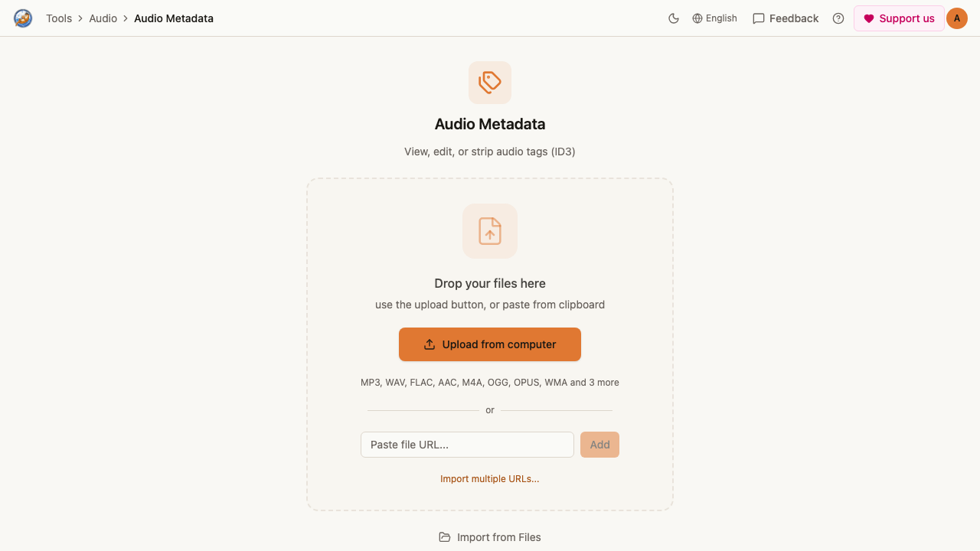Go to Tools in breadcrumb

click(x=59, y=18)
